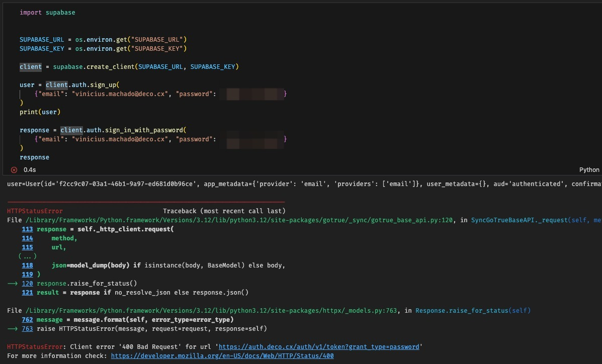Click the response.raise_for_status() traceback line
The width and height of the screenshot is (602, 364).
point(87,284)
